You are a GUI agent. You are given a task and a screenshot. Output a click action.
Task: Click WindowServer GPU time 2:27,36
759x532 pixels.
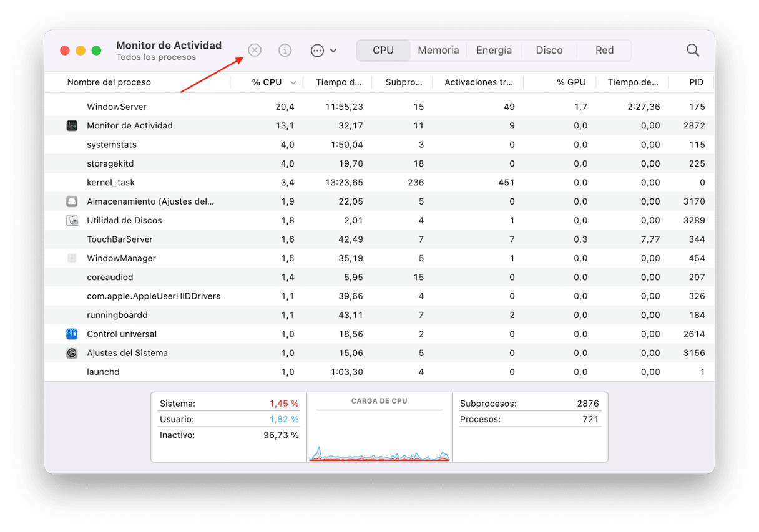click(x=642, y=107)
